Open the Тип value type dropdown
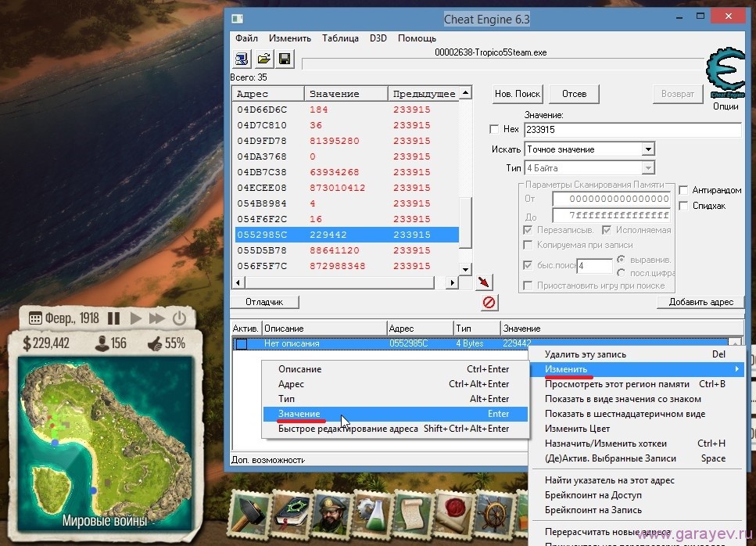Viewport: 756px width, 546px height. coord(648,168)
